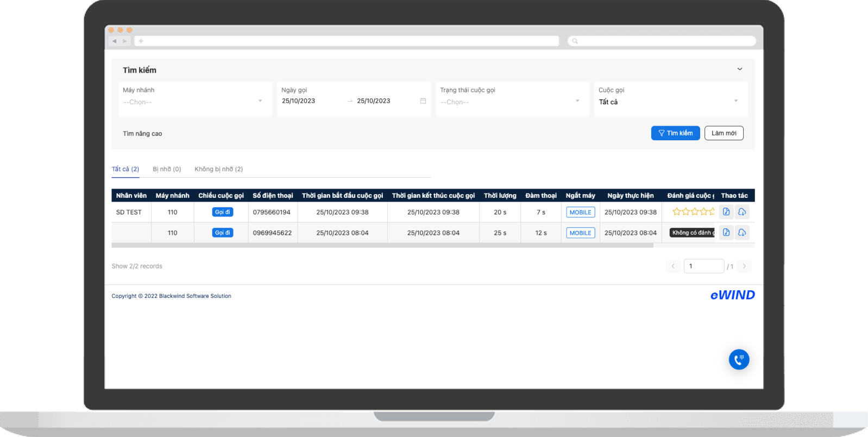Screen dimensions: 868x437
Task: Expand Tìm nâng cao advanced search
Action: click(142, 134)
